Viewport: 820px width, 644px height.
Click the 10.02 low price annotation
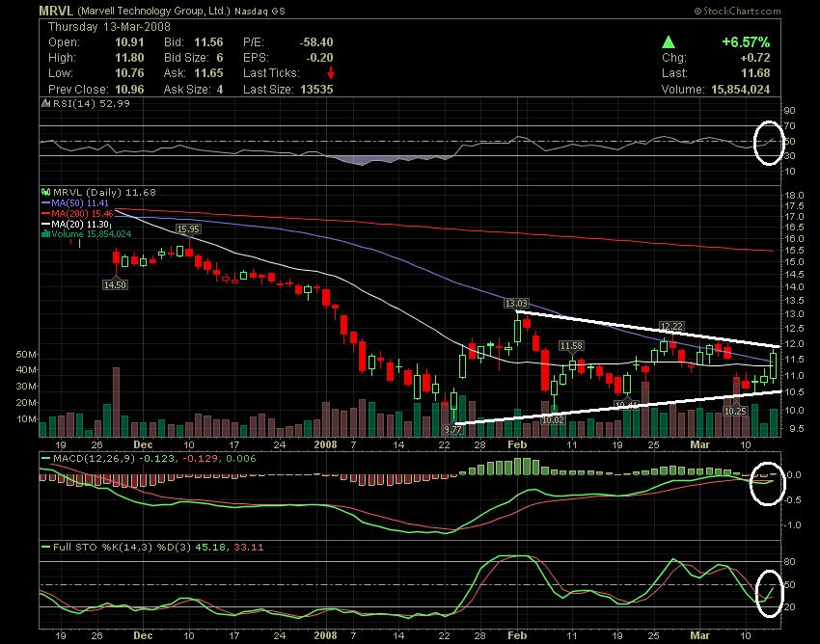coord(553,419)
